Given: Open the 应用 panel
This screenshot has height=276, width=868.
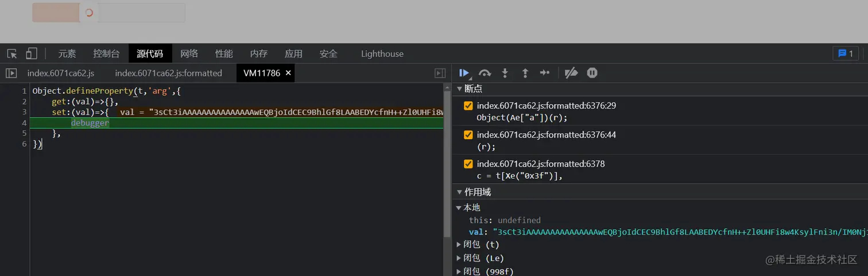Looking at the screenshot, I should click(x=293, y=53).
